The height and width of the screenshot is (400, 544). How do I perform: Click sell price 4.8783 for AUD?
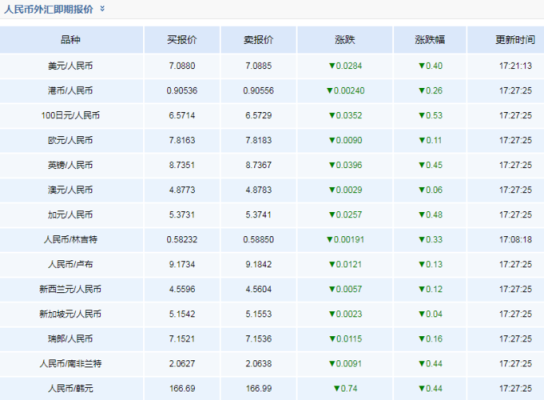tap(258, 190)
